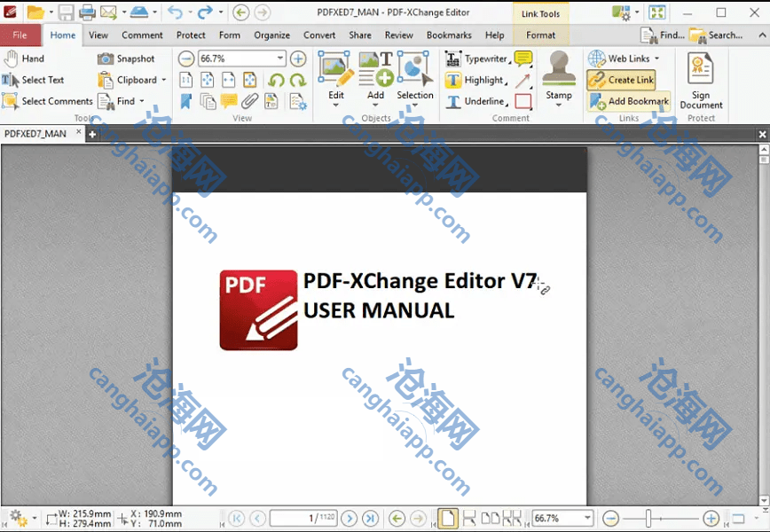This screenshot has width=770, height=532.
Task: Redo the last action
Action: (205, 12)
